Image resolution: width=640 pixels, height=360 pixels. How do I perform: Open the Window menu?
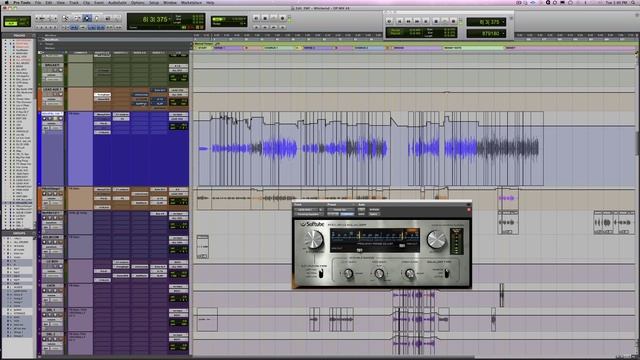170,2
